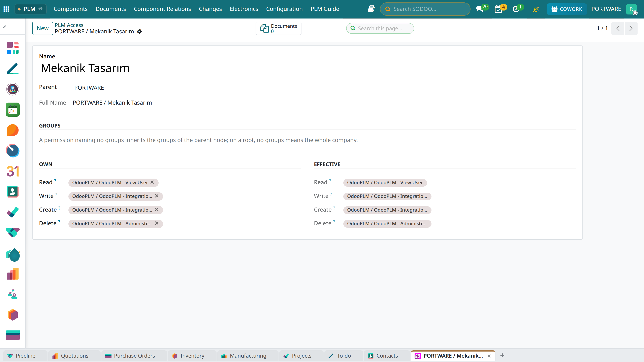Image resolution: width=644 pixels, height=362 pixels.
Task: Click the COWORK button
Action: (x=567, y=9)
